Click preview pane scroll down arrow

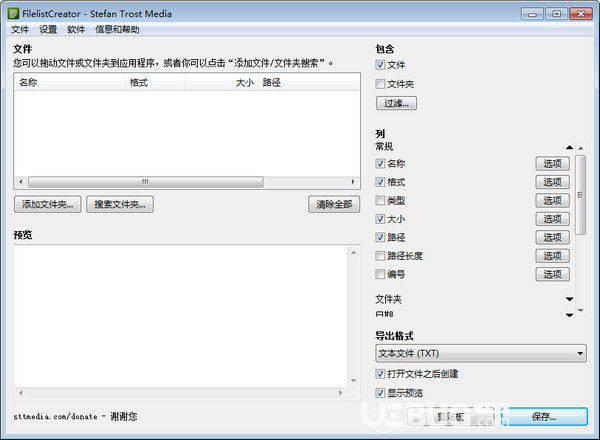[354, 380]
